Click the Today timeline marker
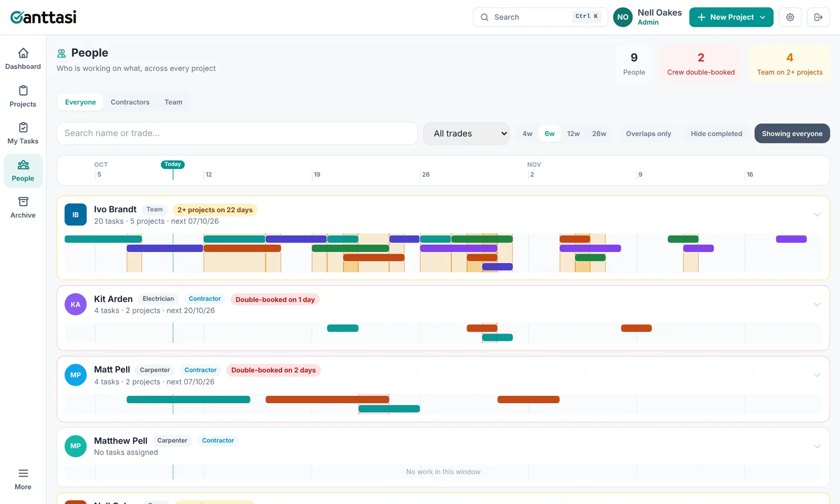This screenshot has width=840, height=504. click(x=173, y=164)
